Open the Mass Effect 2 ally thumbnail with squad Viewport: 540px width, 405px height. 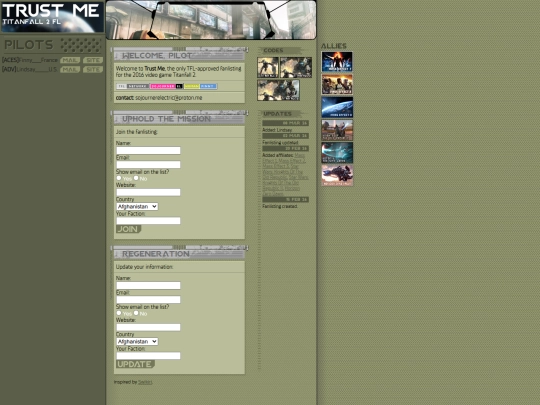coord(337,84)
